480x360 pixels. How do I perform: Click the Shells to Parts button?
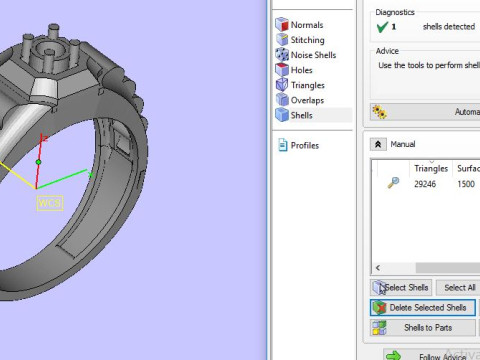tap(423, 328)
